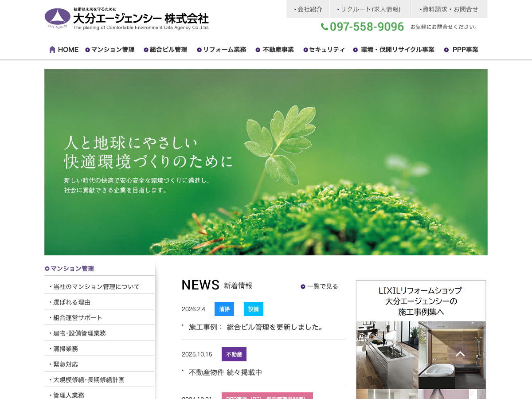The image size is (532, 399).
Task: Click the circle bullet before PPP事業 nav
Action: [x=446, y=50]
